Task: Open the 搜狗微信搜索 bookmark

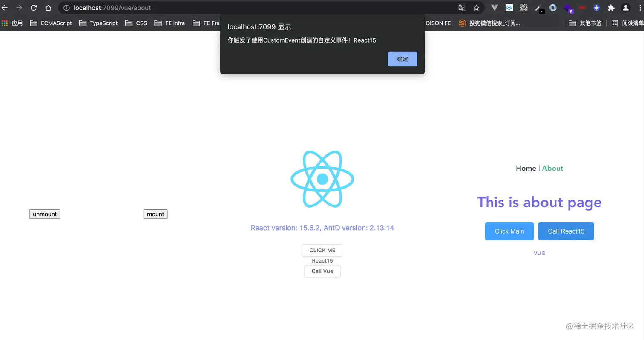Action: click(489, 23)
